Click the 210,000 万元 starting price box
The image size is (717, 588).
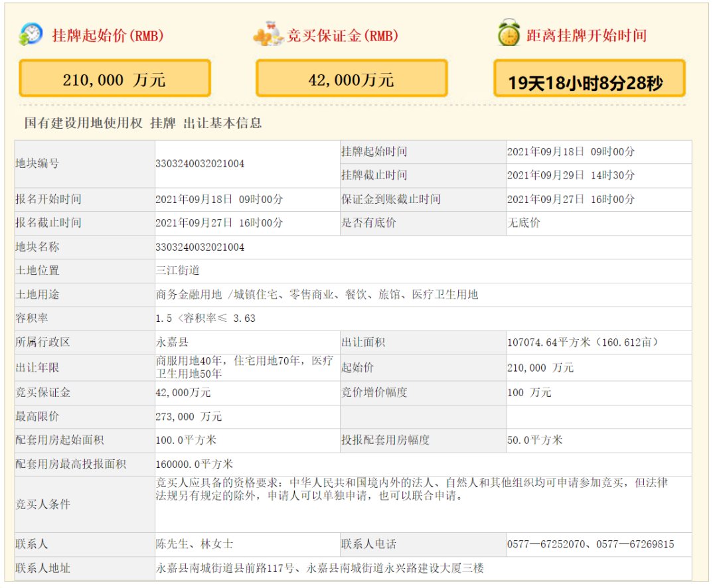(x=115, y=78)
